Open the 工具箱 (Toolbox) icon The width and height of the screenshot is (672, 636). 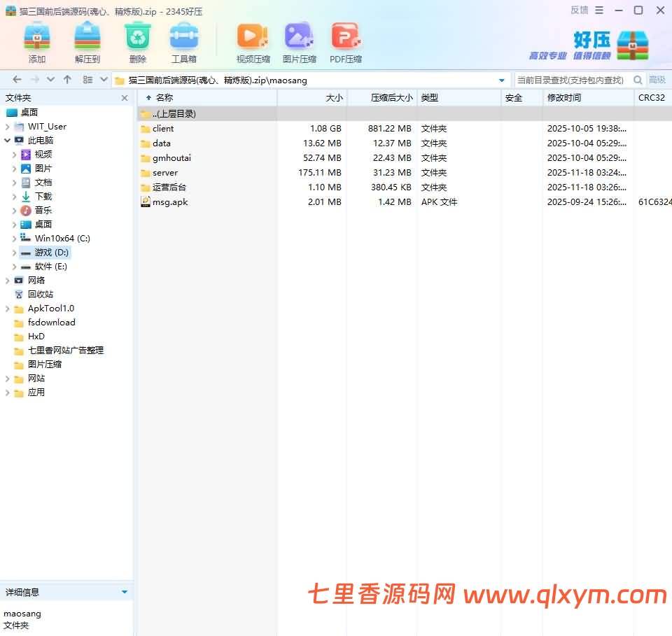click(x=184, y=36)
